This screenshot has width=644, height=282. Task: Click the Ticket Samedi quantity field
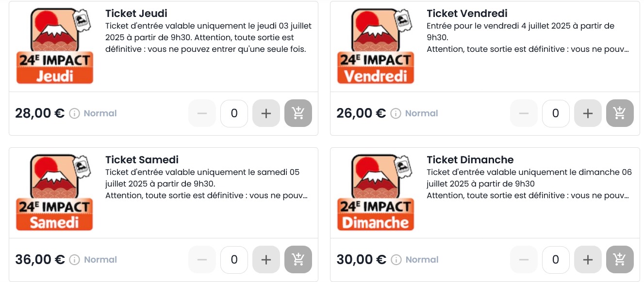[234, 260]
